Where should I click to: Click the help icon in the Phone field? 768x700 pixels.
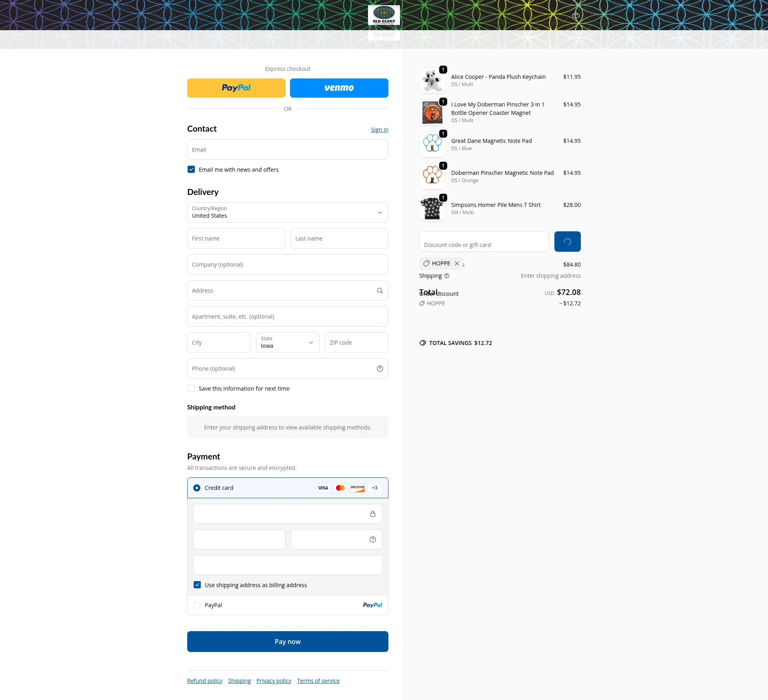point(380,368)
